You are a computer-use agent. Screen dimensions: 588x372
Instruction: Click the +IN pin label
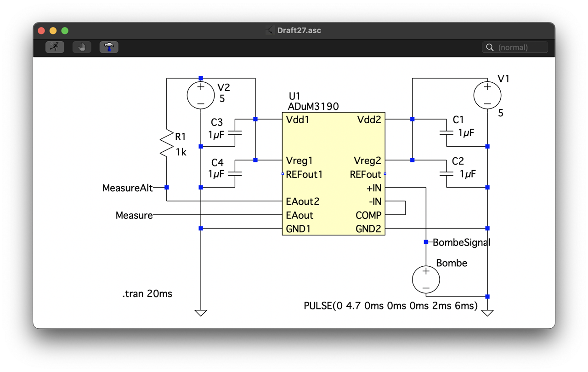pyautogui.click(x=374, y=188)
